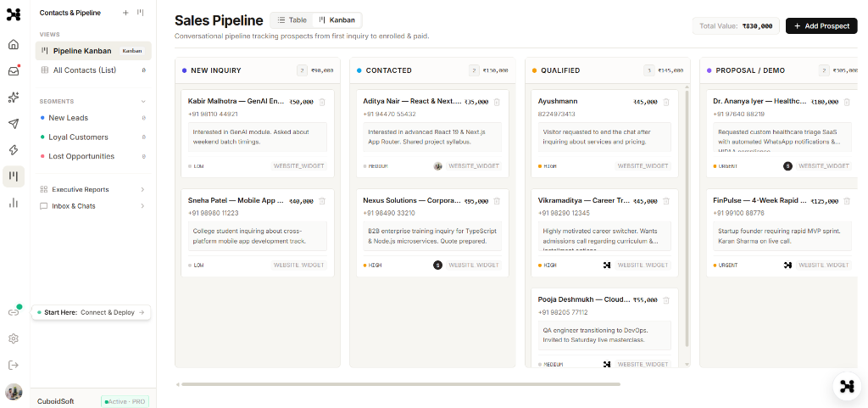The image size is (868, 408).
Task: Click the Qualified column scroll-down arrow
Action: 687,364
